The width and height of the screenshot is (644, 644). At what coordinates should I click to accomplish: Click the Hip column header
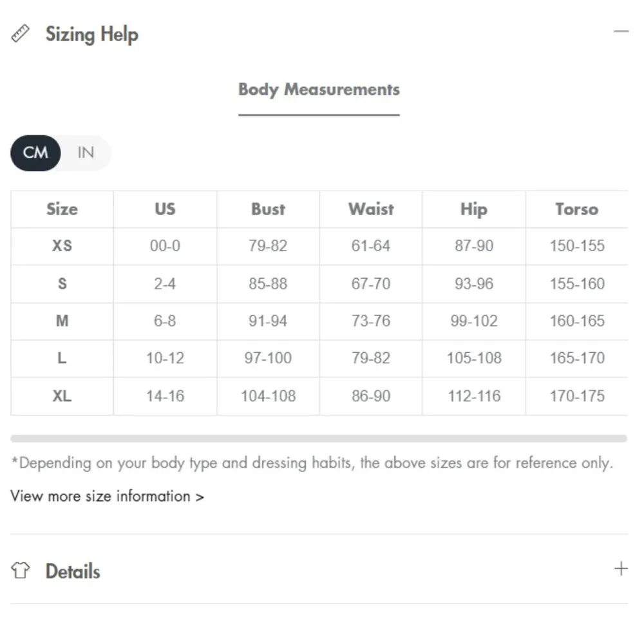pyautogui.click(x=474, y=209)
